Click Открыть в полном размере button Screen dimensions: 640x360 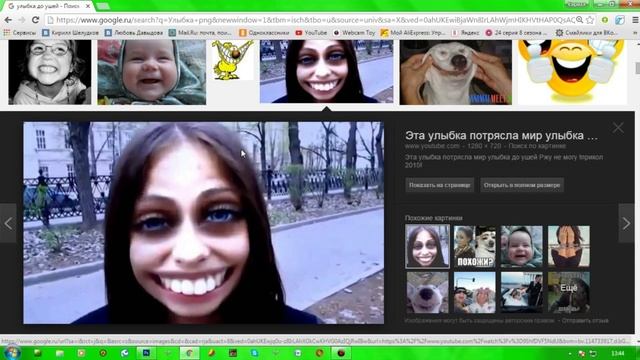click(x=522, y=185)
